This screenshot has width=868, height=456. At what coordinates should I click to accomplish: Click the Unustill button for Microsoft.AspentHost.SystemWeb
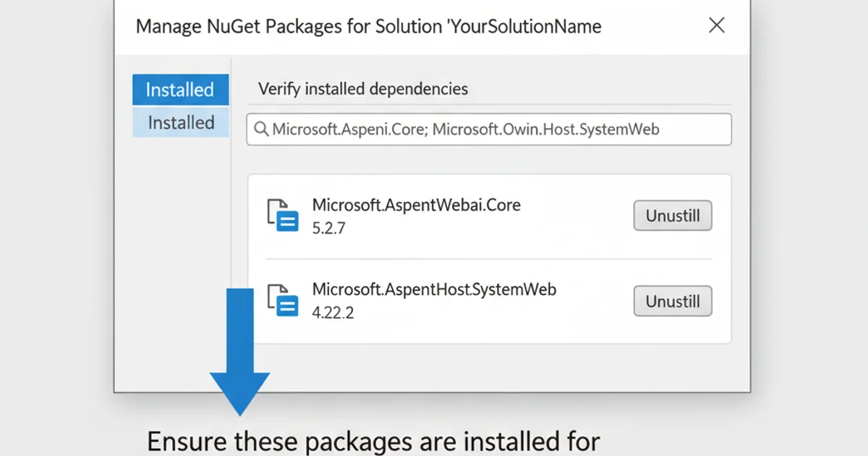[672, 301]
